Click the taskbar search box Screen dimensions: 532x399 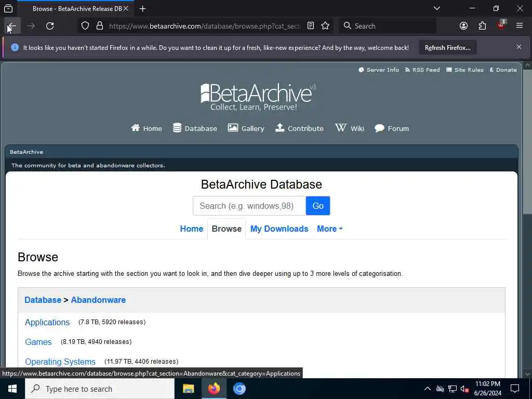click(100, 389)
